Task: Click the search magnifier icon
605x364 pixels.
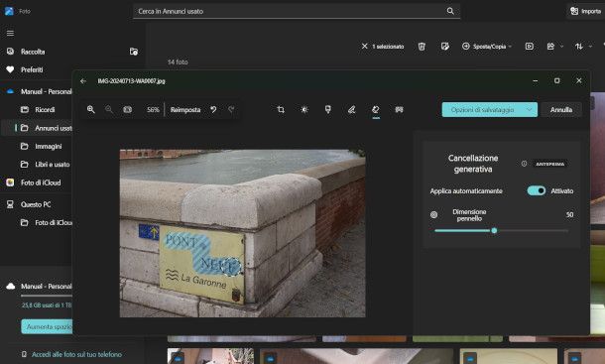Action: (x=450, y=11)
